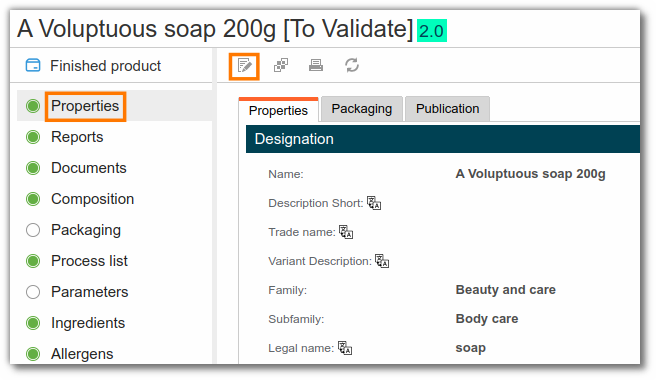Viewport: 656px width, 380px height.
Task: Click the squares icon beside the edit icon
Action: coord(281,65)
